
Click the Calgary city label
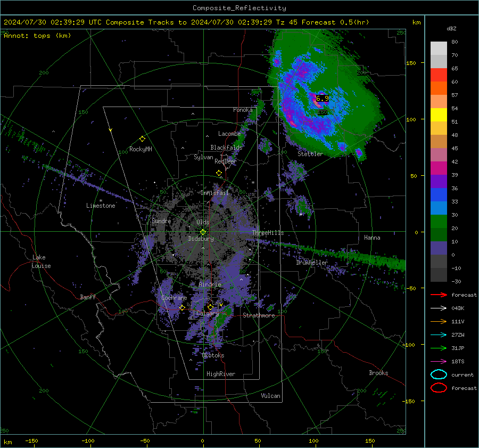(208, 313)
